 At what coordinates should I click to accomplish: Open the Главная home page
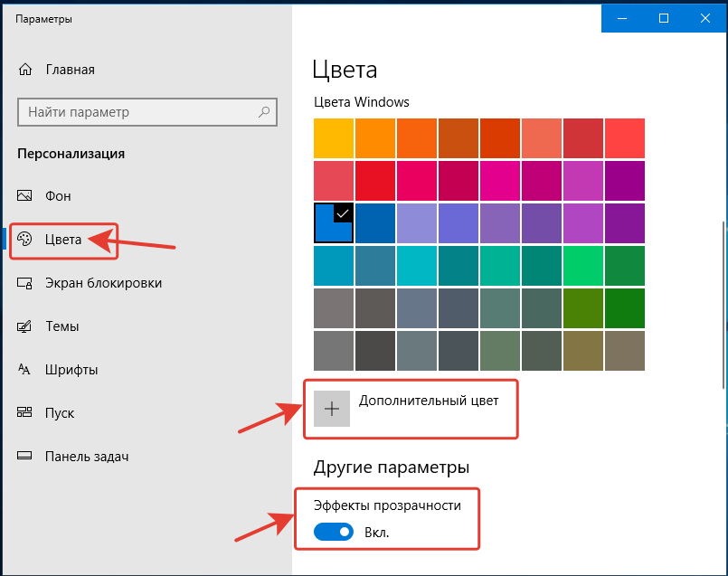pos(71,70)
